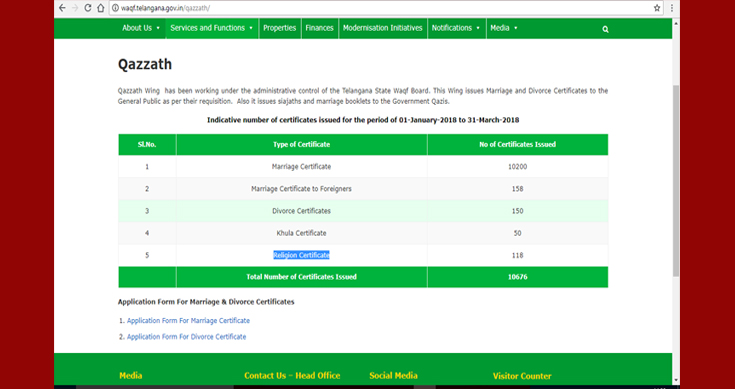The height and width of the screenshot is (389, 735).
Task: Click the 'Type of Certificate' column header
Action: pos(301,144)
